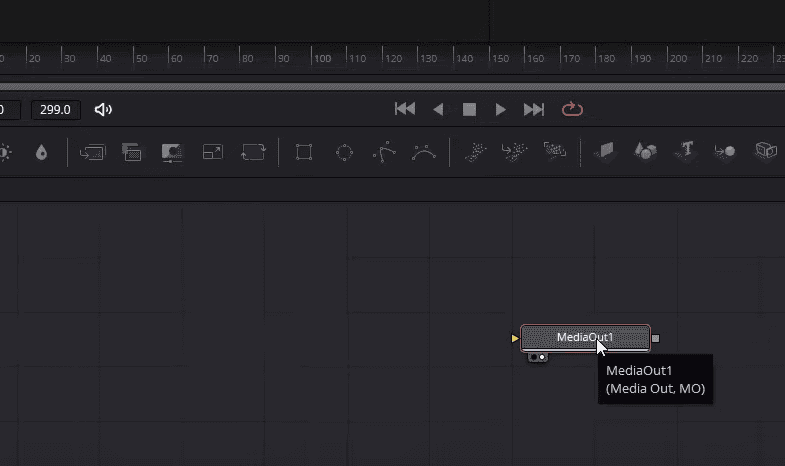Add an Ellipse mask node
Image resolution: width=785 pixels, height=466 pixels.
point(344,152)
